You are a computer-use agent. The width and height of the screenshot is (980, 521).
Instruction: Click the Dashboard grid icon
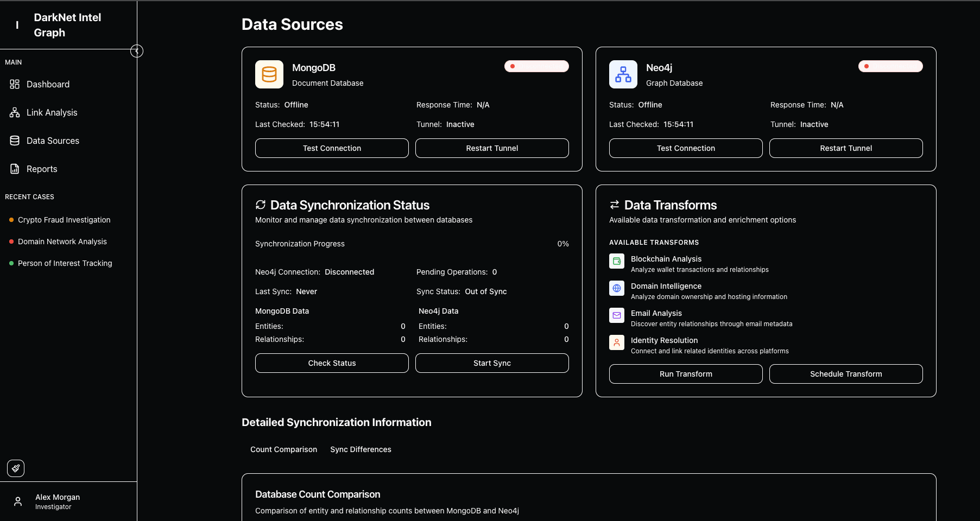(15, 84)
